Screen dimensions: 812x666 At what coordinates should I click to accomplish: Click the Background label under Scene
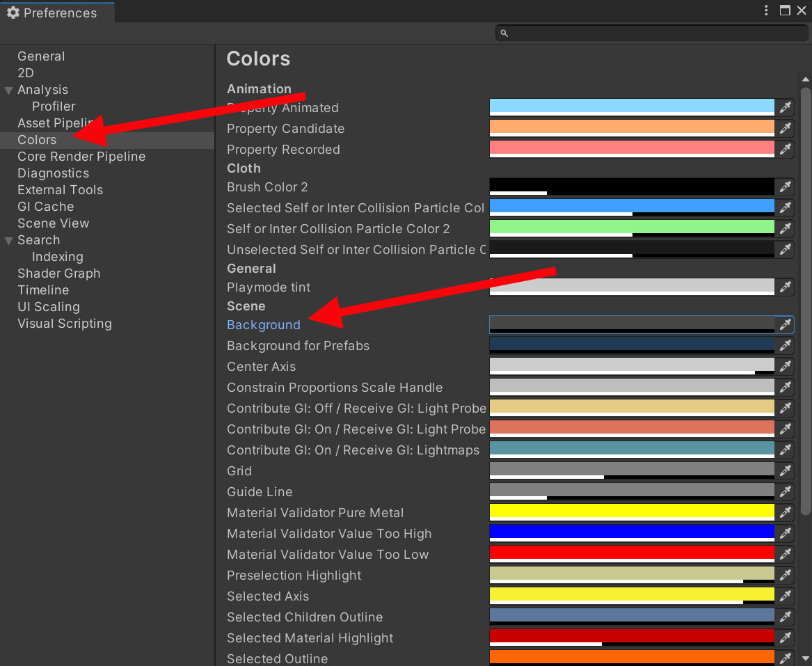(264, 325)
